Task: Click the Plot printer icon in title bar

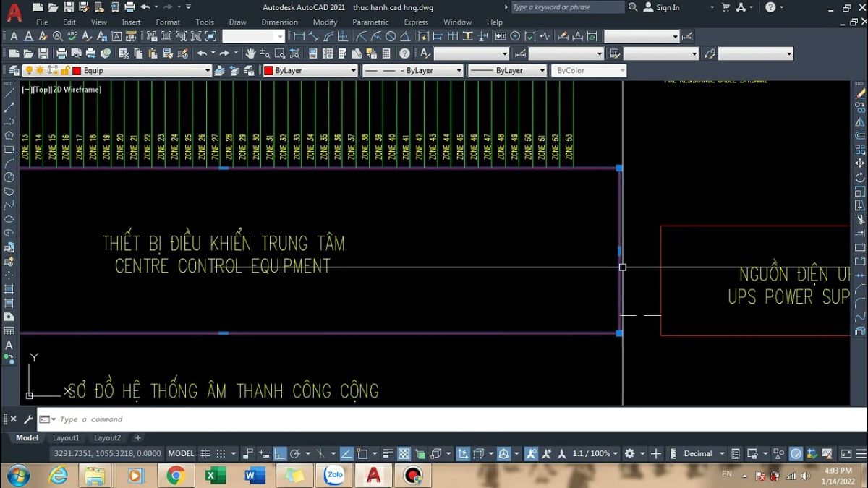Action: click(x=129, y=7)
